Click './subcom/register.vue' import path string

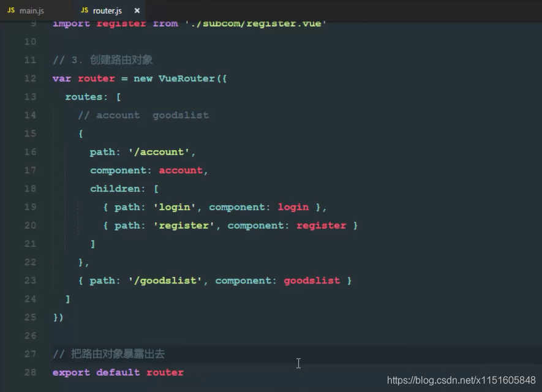[x=256, y=23]
